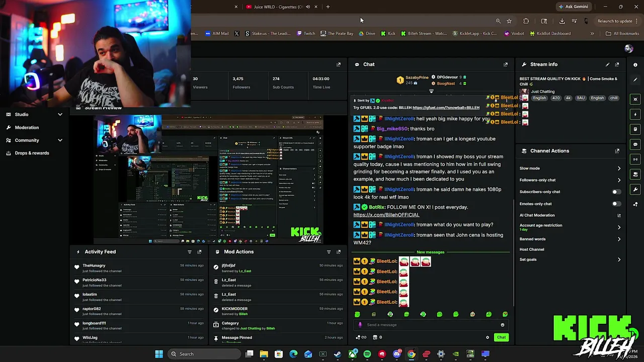
Task: Open Chrome downloads icon
Action: pos(562,21)
